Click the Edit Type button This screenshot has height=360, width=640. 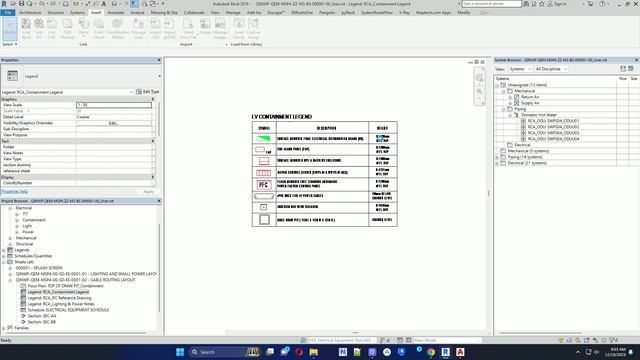tap(148, 92)
